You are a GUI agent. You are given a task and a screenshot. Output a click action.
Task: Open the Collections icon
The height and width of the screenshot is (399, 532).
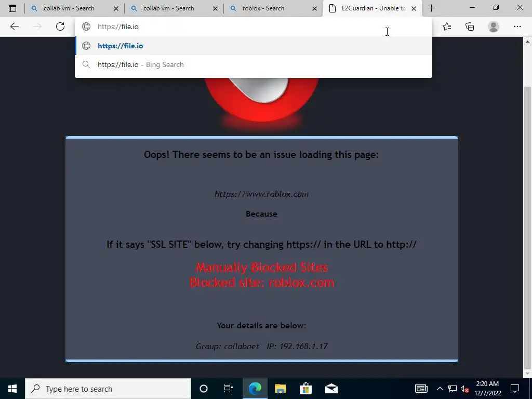(470, 26)
